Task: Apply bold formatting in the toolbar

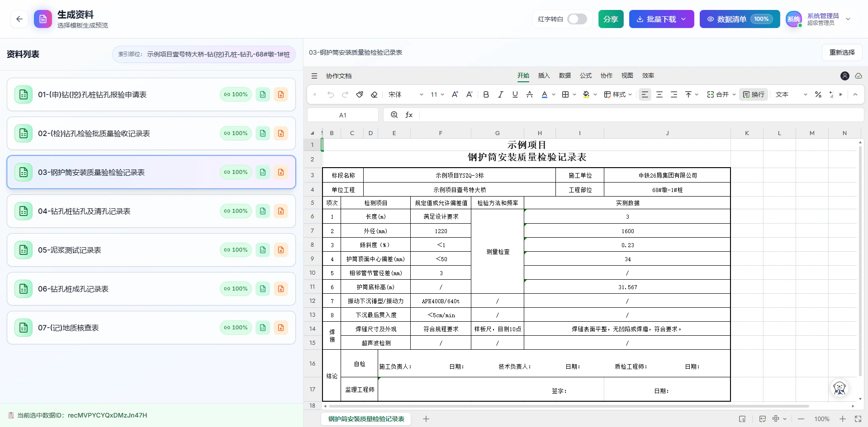Action: click(x=486, y=94)
